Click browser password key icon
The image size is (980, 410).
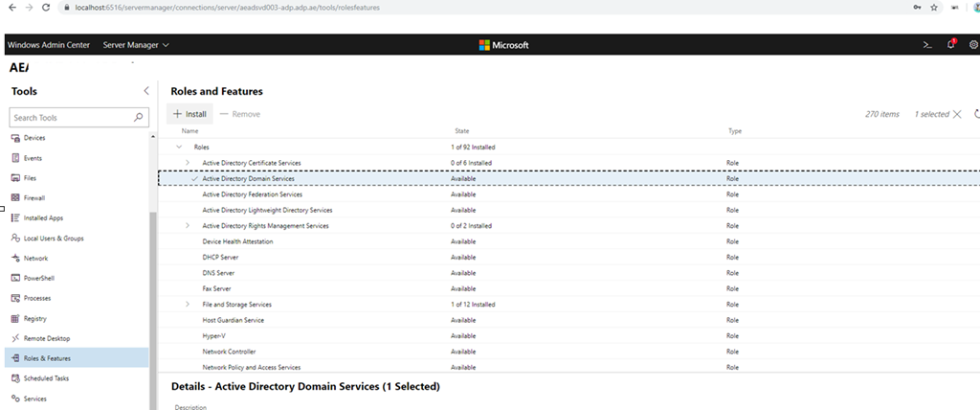coord(918,8)
